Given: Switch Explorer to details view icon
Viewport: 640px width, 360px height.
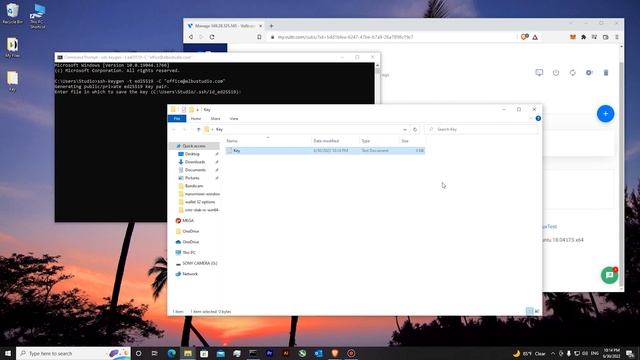Looking at the screenshot, I should (x=529, y=311).
